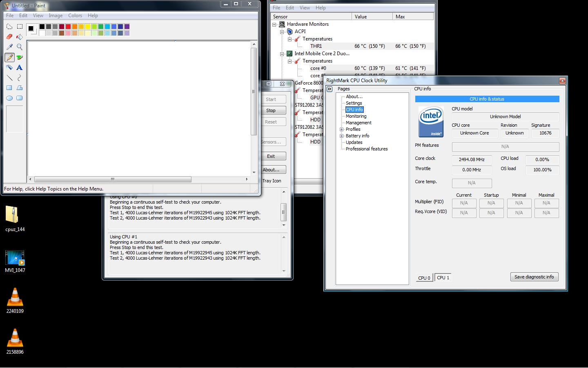
Task: Click the Max column header in sensor list
Action: click(413, 17)
